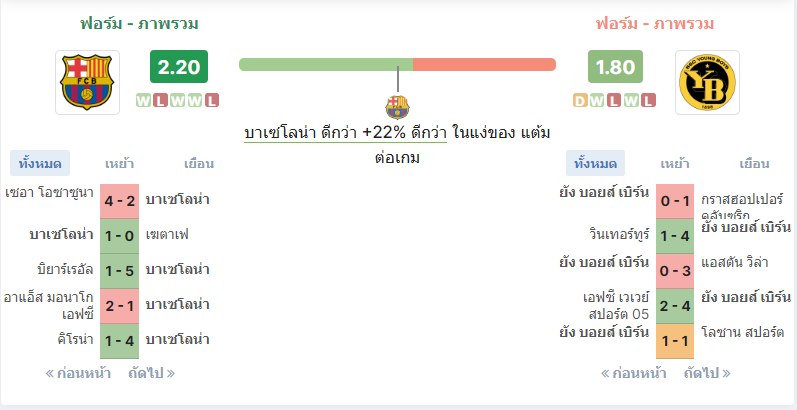
Task: Open ก่อนหน้า link under Barcelona results
Action: coord(78,373)
